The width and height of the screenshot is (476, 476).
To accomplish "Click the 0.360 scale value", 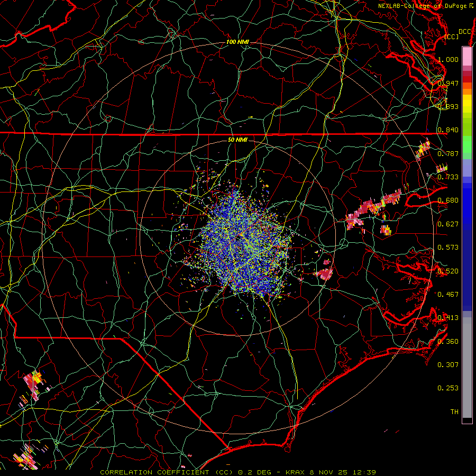I will (448, 342).
